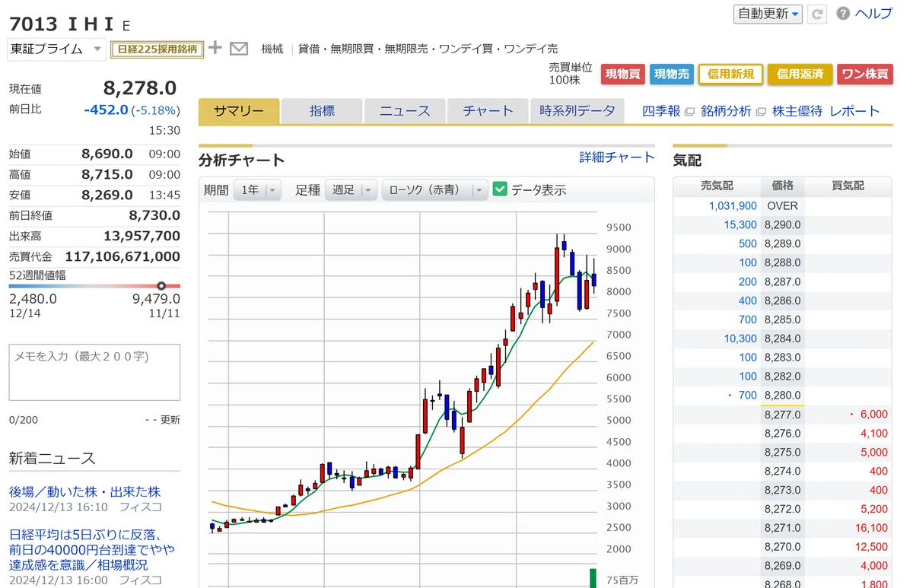Click the envelope mail alert icon

[x=239, y=49]
